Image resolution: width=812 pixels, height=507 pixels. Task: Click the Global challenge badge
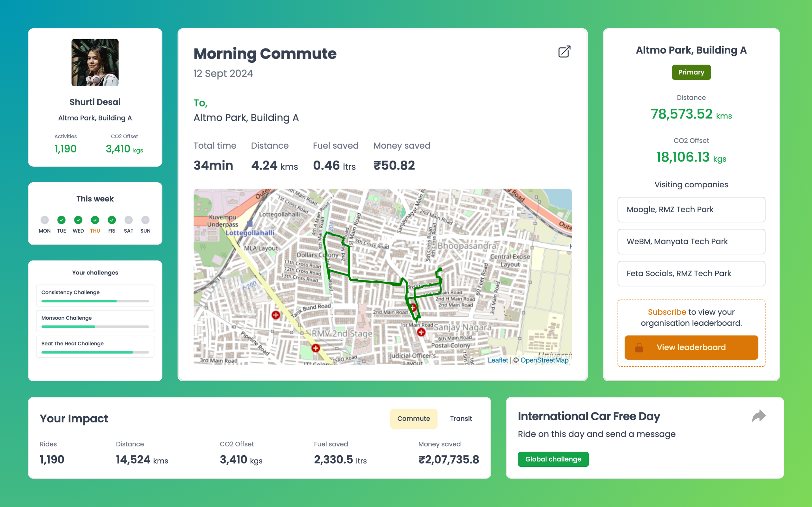[553, 459]
